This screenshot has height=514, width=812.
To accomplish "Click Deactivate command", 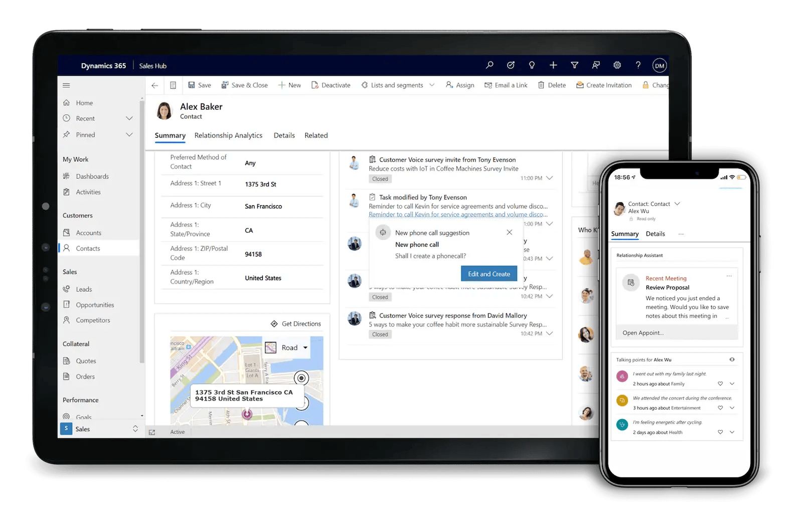I will (331, 85).
